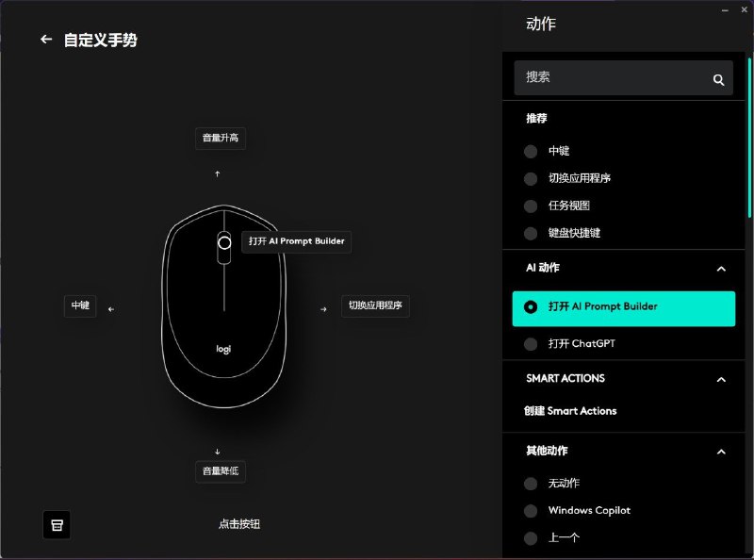
Task: Click the 打开 AI Prompt Builder gesture label
Action: [296, 241]
